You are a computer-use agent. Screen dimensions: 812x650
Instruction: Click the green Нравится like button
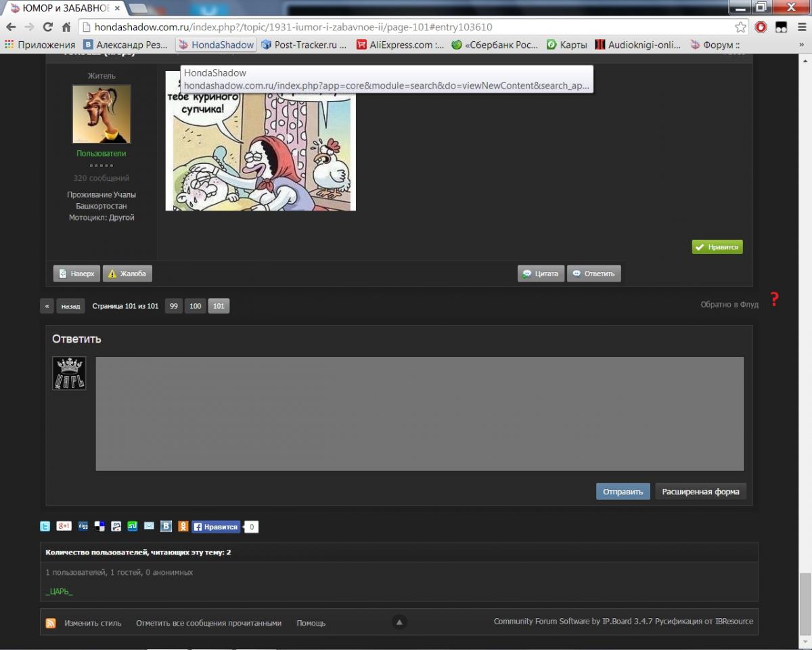pyautogui.click(x=717, y=247)
